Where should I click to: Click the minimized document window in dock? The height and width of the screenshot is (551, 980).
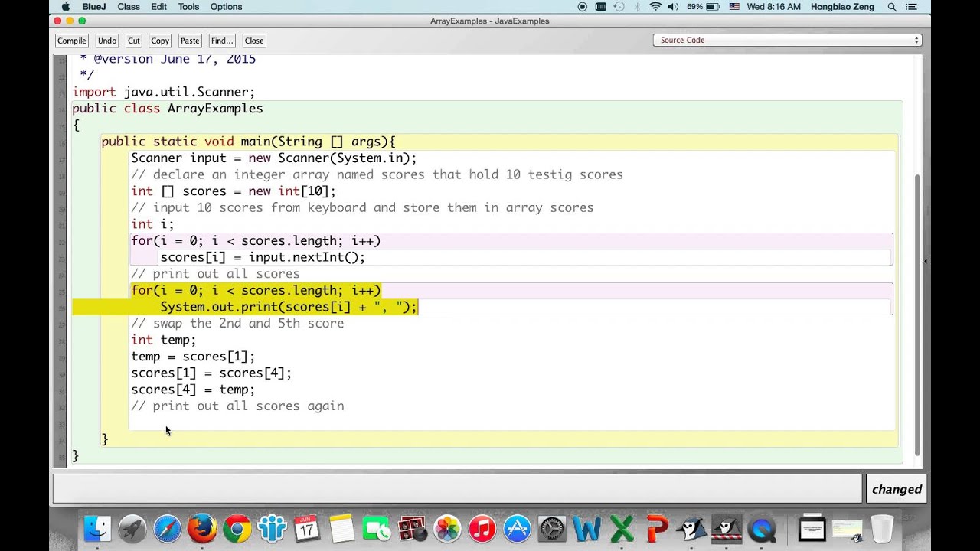(x=812, y=529)
